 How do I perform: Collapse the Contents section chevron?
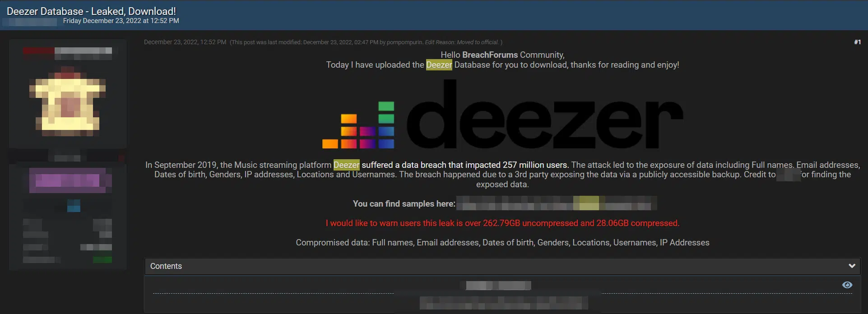click(852, 266)
